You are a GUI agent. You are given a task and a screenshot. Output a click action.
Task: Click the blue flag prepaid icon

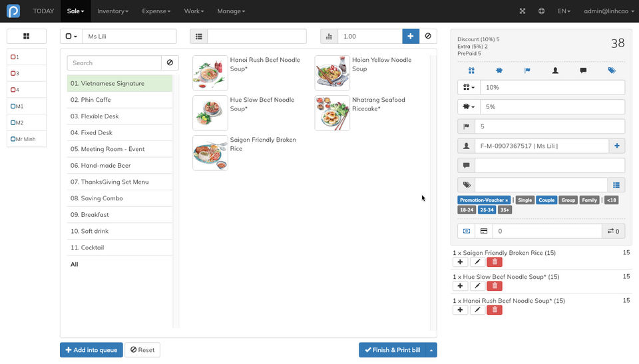[x=527, y=70]
